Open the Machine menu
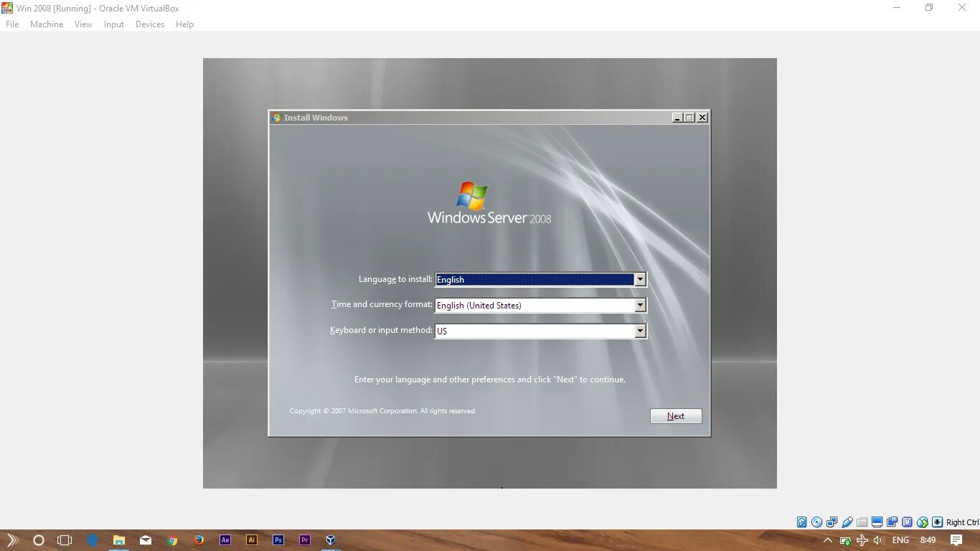 pos(47,24)
